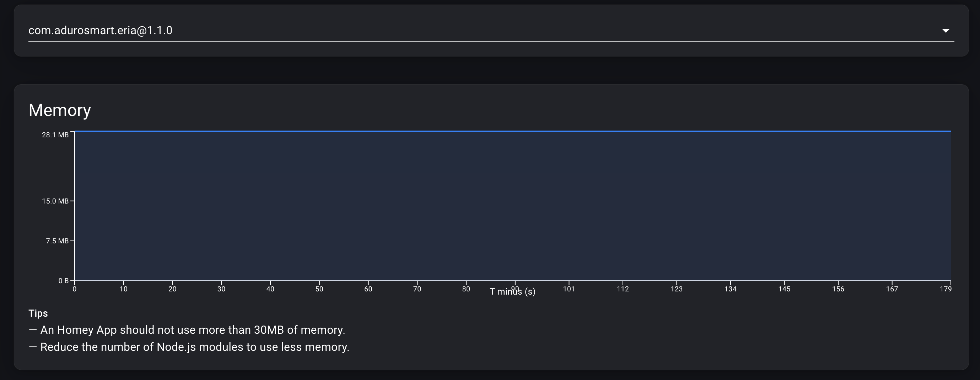
Task: Click the 50 second x-axis tick label
Action: [319, 289]
